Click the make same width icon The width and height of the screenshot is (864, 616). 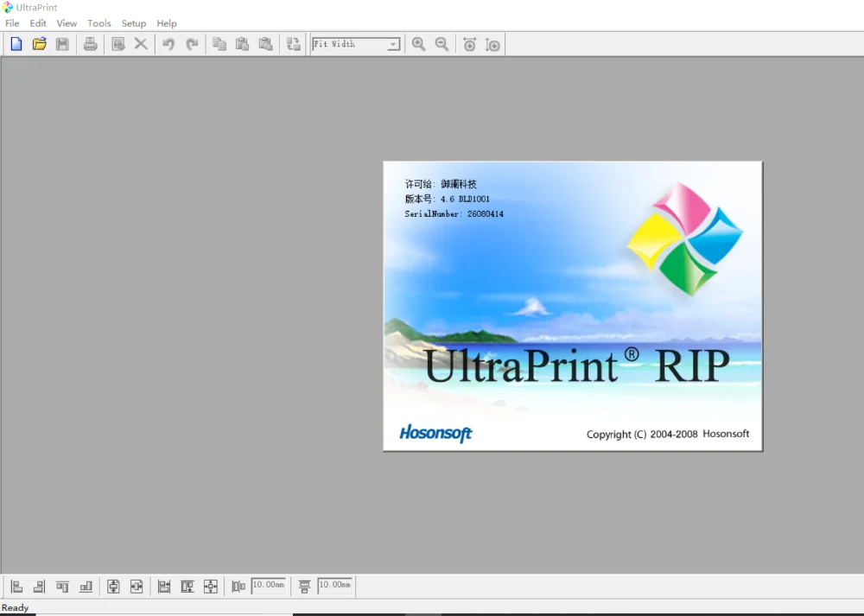(x=164, y=587)
